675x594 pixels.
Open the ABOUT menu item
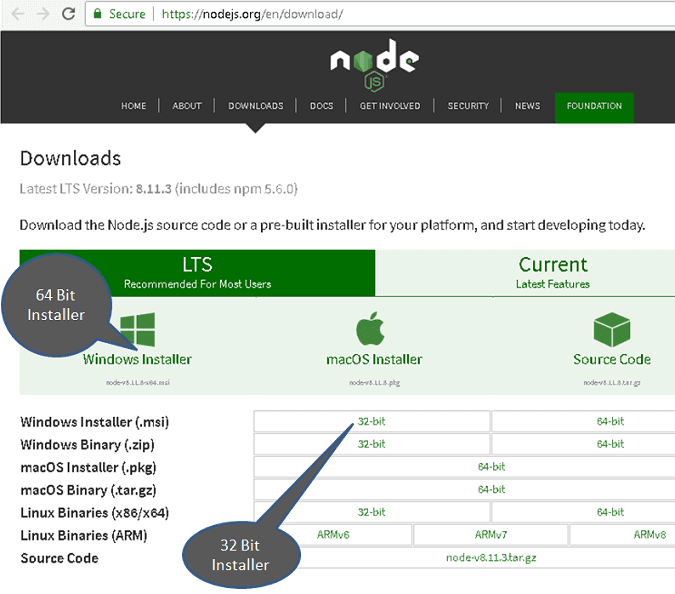[187, 106]
